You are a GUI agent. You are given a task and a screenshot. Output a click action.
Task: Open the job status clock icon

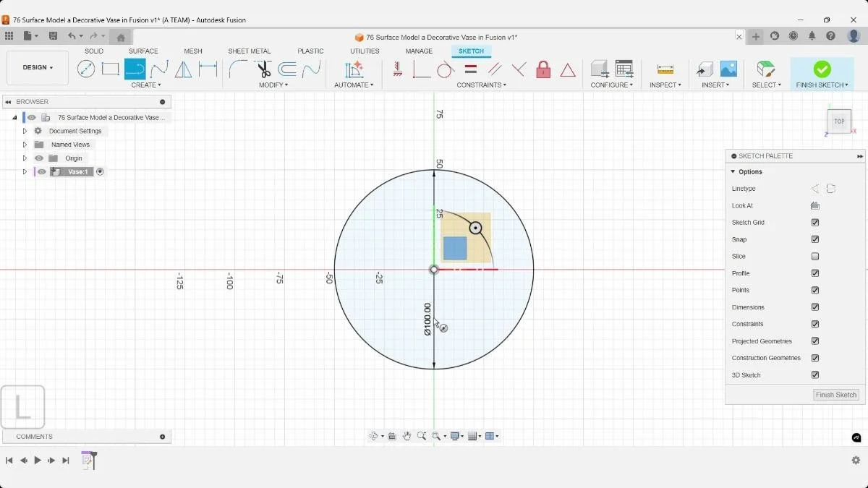click(793, 36)
